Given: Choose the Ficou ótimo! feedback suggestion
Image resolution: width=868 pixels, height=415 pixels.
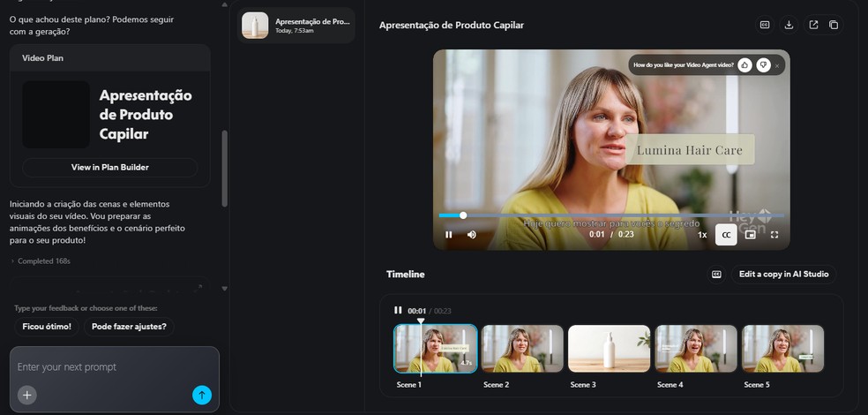Looking at the screenshot, I should coord(47,327).
